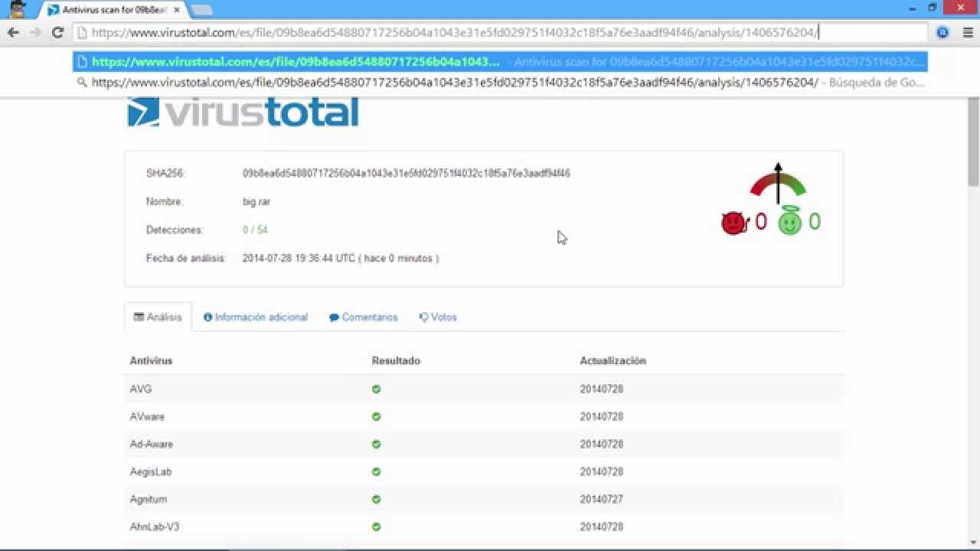Open a new tab with the new-tab button
This screenshot has width=980, height=551.
(201, 10)
